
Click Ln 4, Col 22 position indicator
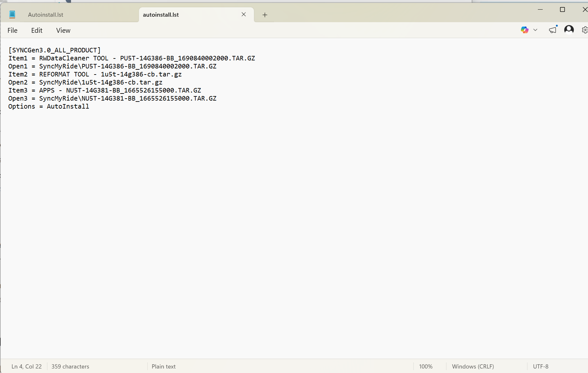point(27,367)
